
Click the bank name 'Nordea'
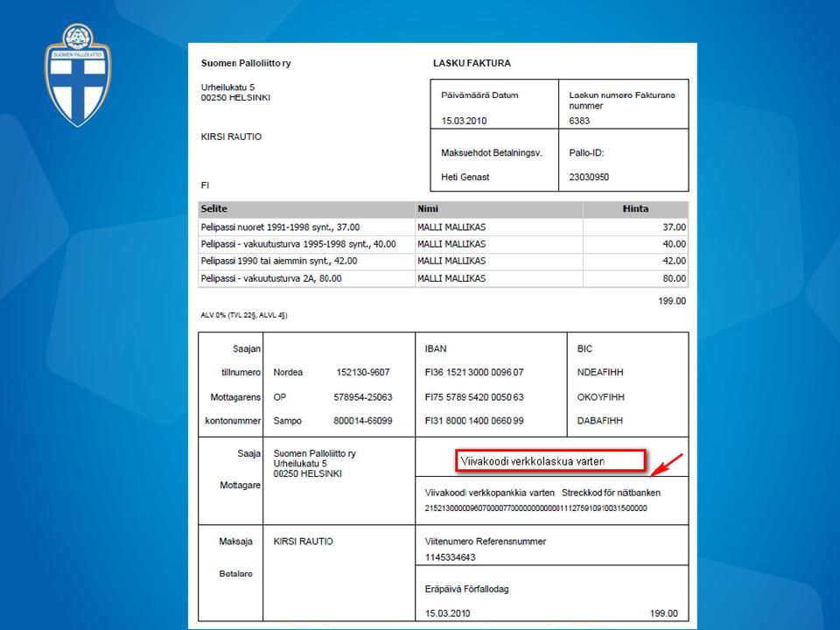tap(288, 373)
